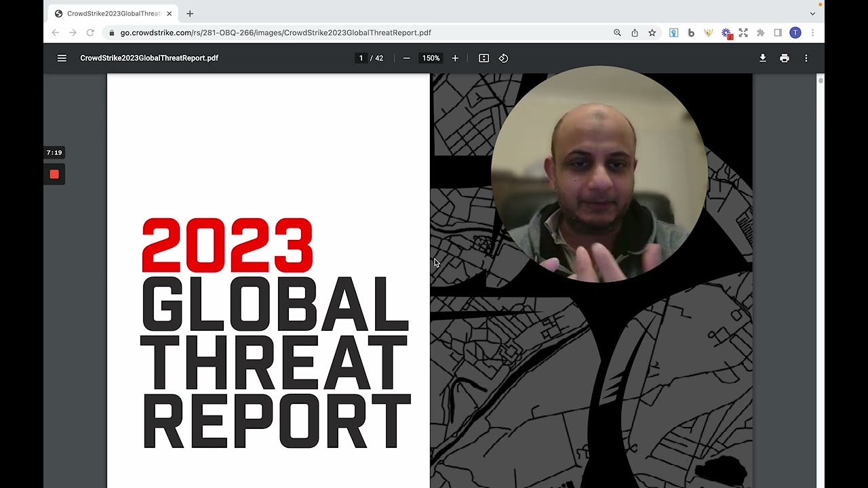Screen dimensions: 868x488
Task: Open the 'b' letter extension
Action: (691, 33)
